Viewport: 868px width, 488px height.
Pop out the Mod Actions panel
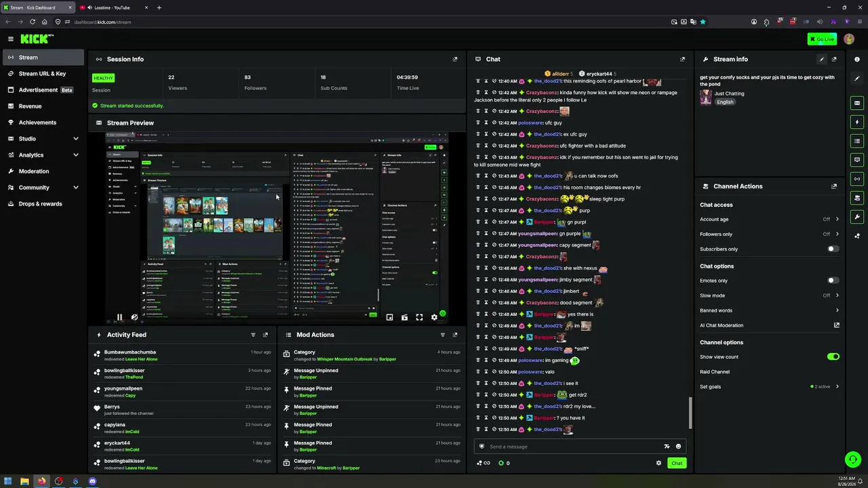click(455, 335)
